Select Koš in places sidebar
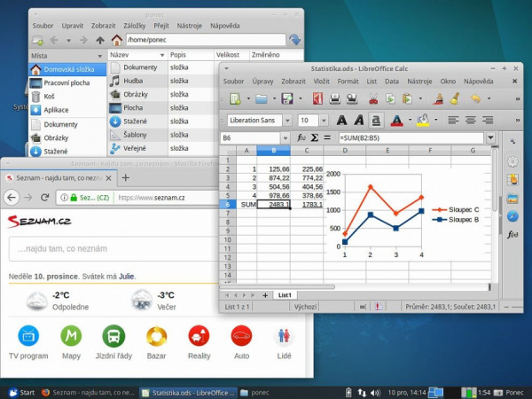This screenshot has height=399, width=532. coord(67,97)
